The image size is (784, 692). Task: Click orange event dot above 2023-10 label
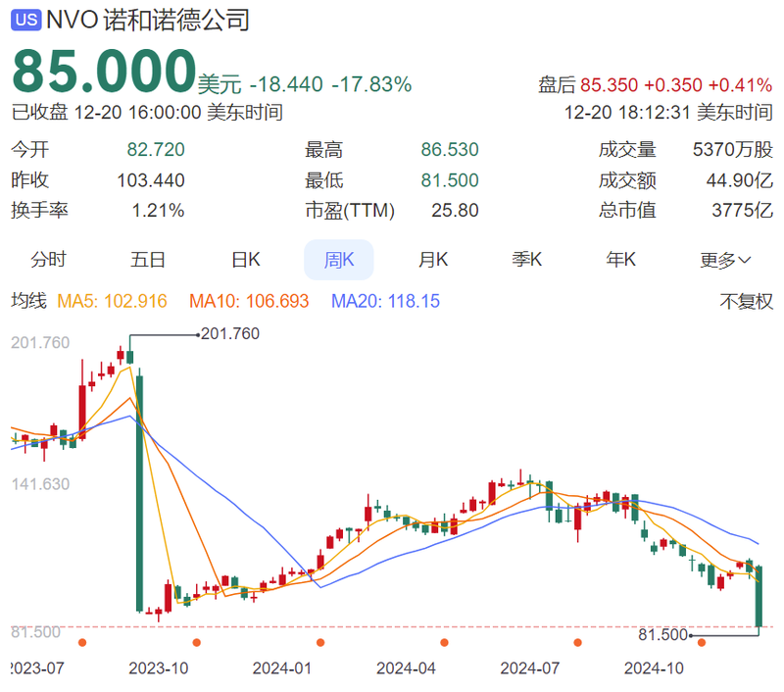197,643
